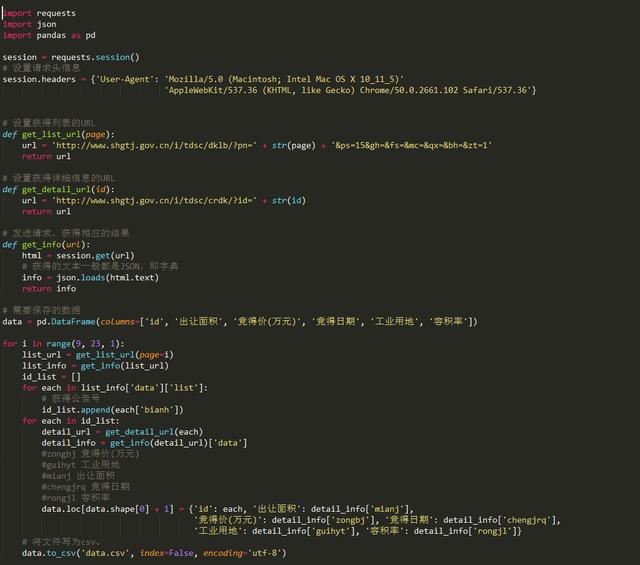Click the 'return info' line
The height and width of the screenshot is (565, 640).
point(49,289)
